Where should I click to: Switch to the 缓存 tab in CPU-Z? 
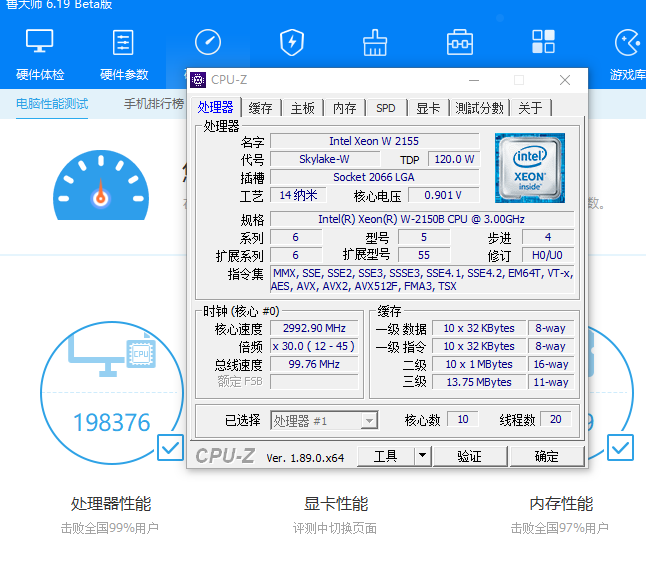point(260,108)
